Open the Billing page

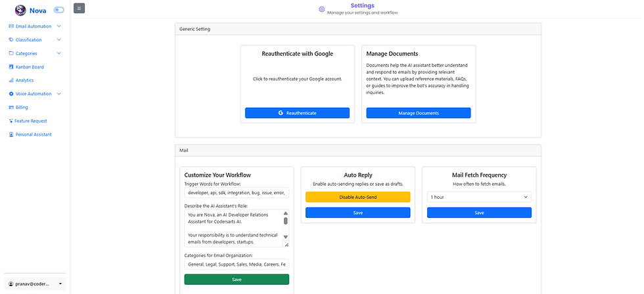[22, 108]
